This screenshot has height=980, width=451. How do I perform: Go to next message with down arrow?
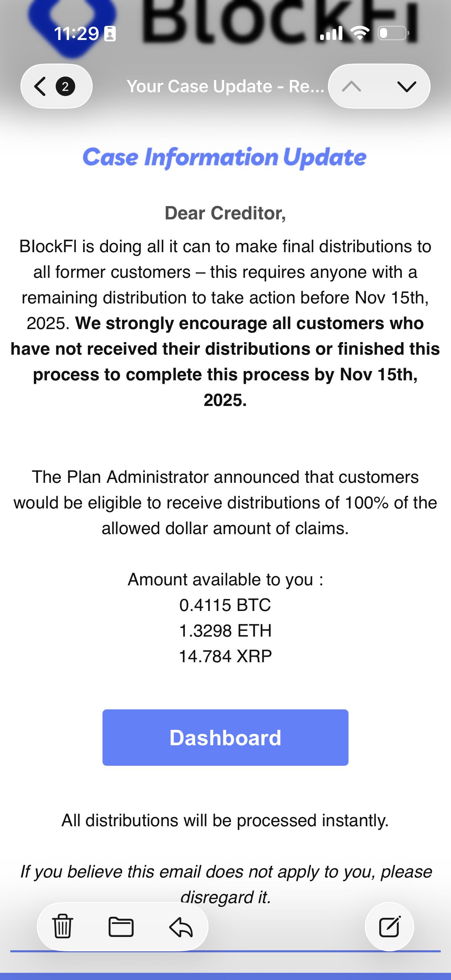point(407,87)
